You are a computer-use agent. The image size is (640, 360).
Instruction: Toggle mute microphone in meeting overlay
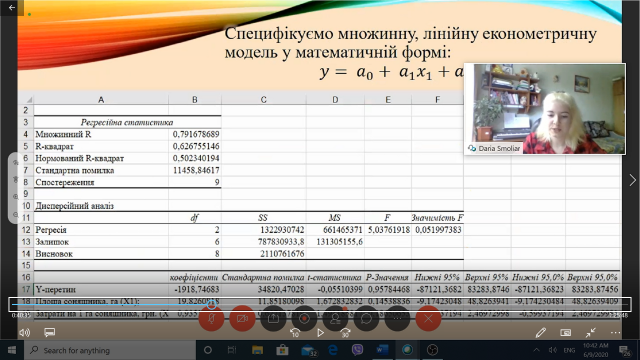click(211, 318)
